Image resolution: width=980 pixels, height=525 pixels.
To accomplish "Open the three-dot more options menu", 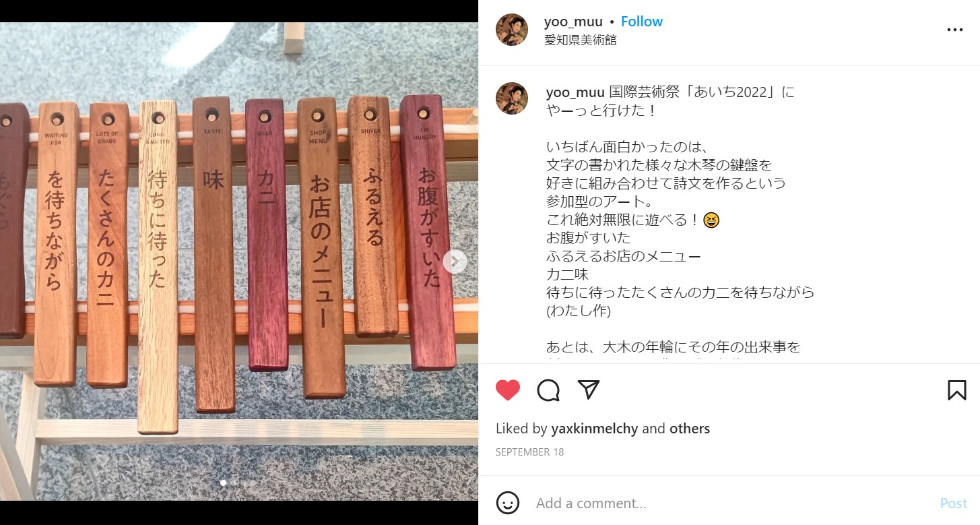I will pos(955,30).
